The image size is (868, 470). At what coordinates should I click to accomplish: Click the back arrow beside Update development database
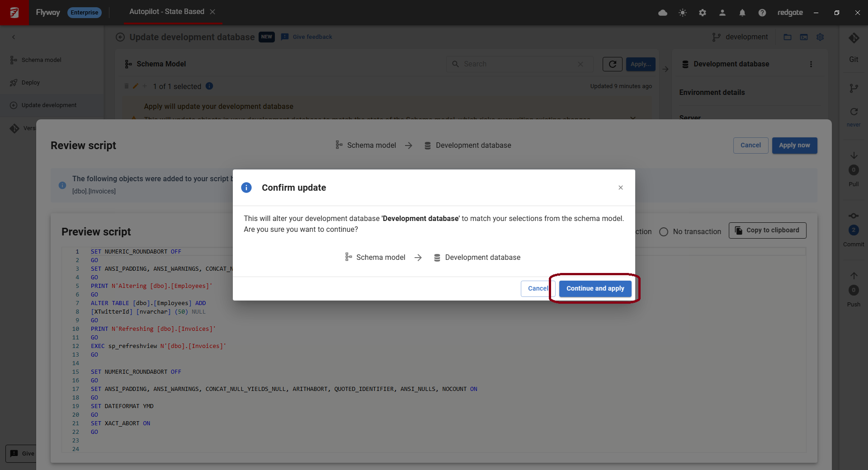click(x=120, y=37)
